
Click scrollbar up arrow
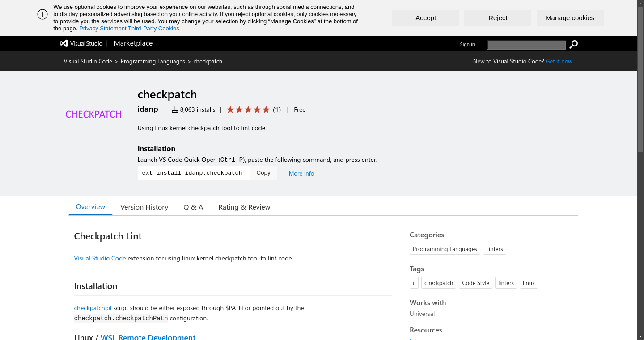[x=640, y=3]
